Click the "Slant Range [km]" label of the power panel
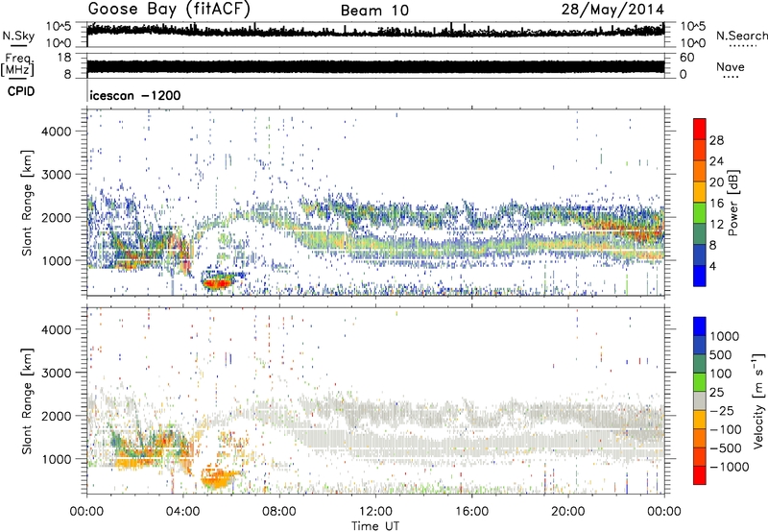 coord(27,203)
